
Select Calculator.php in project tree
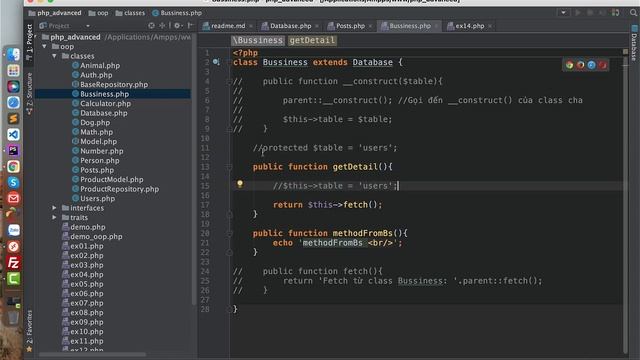click(x=105, y=103)
